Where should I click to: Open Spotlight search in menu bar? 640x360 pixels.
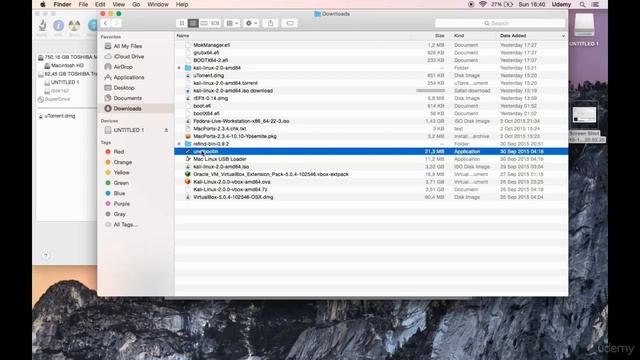coord(582,4)
